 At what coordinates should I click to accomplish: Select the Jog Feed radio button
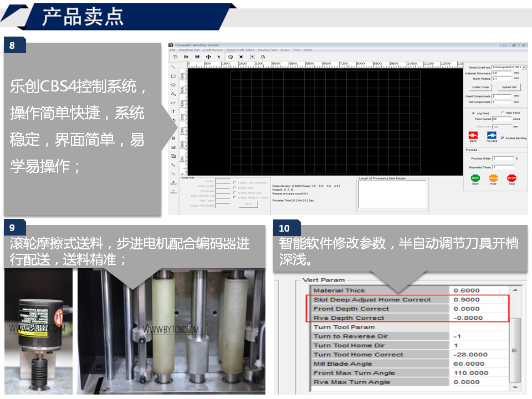(473, 113)
